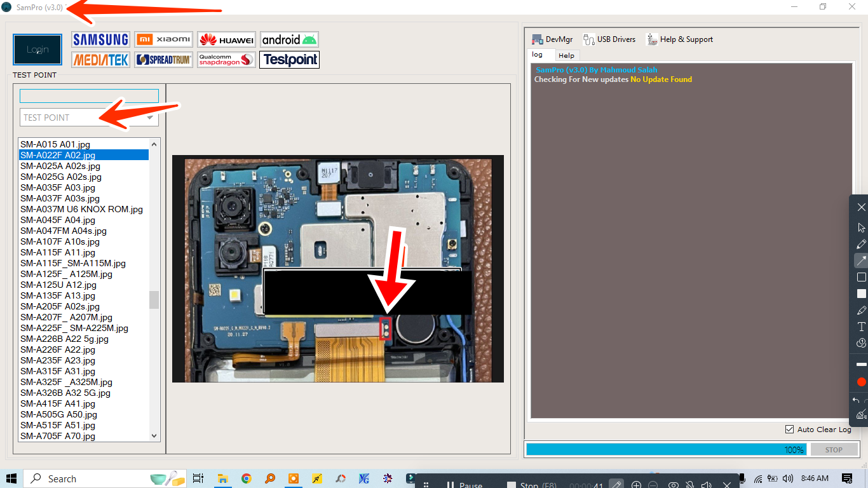Viewport: 868px width, 488px height.
Task: Select SM-A107F A10s.jpg in list
Action: pos(84,241)
